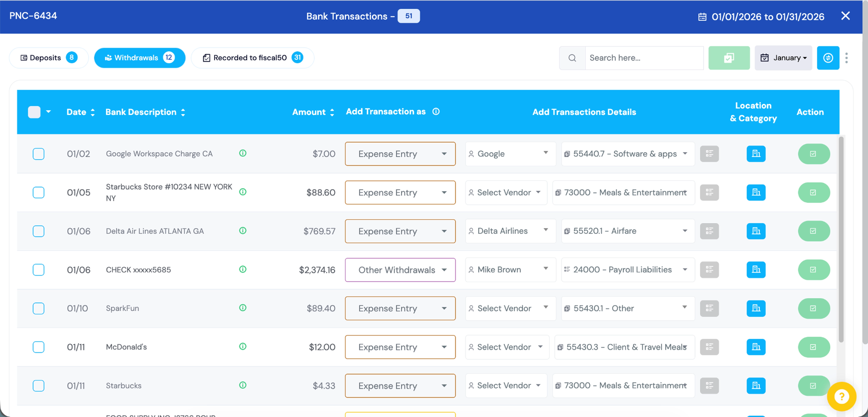Check the Starbucks Store #10234 row
The image size is (868, 417).
tap(38, 193)
